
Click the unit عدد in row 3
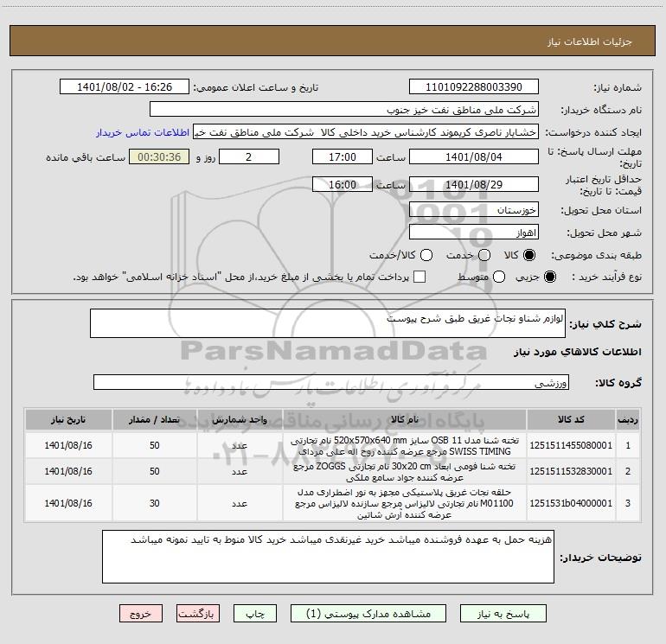pos(240,503)
